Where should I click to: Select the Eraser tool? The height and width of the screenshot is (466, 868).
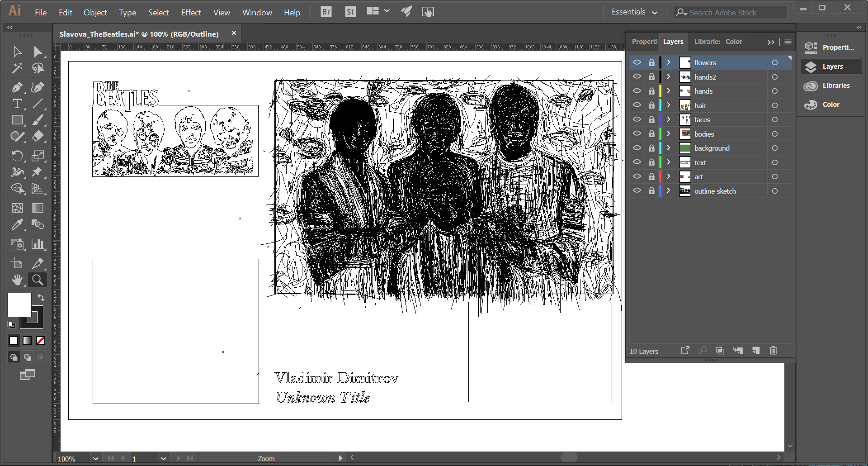click(x=38, y=136)
